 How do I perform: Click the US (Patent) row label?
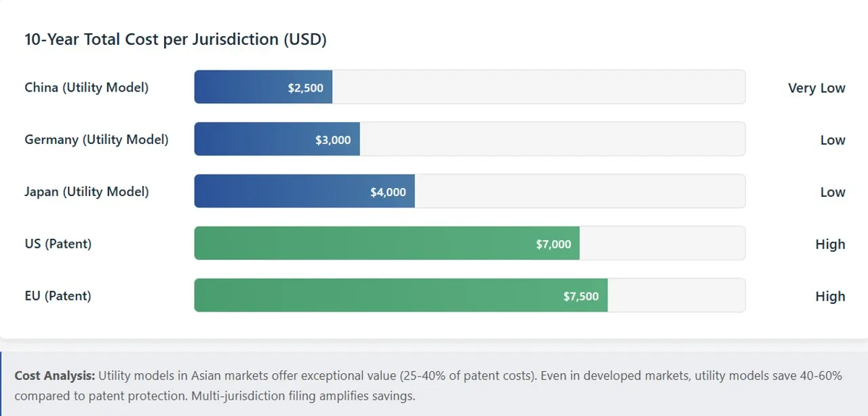pyautogui.click(x=58, y=244)
